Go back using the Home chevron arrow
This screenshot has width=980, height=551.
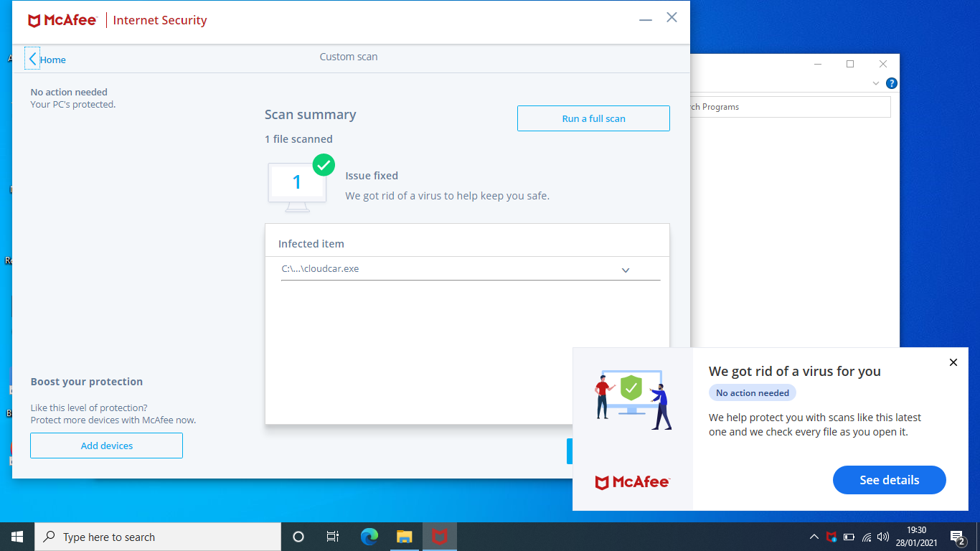[x=32, y=59]
